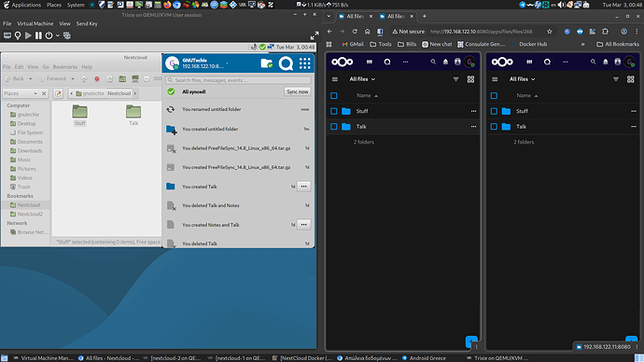644x362 pixels.
Task: Click GNUTechie account avatar in Nextcloud client
Action: (172, 63)
